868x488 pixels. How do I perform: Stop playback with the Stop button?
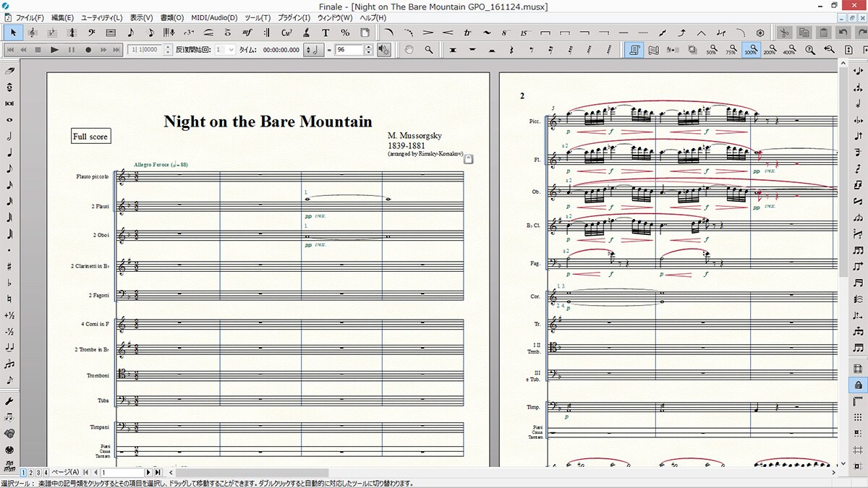tap(39, 50)
